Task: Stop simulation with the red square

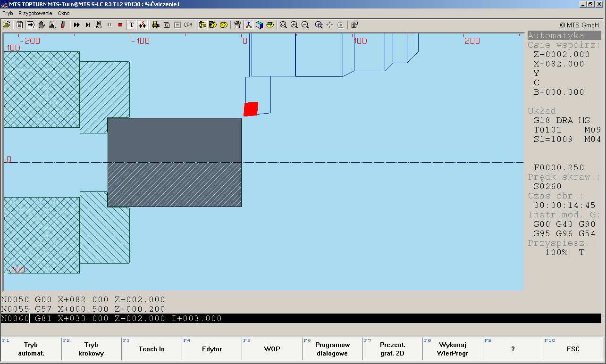Action: point(120,25)
